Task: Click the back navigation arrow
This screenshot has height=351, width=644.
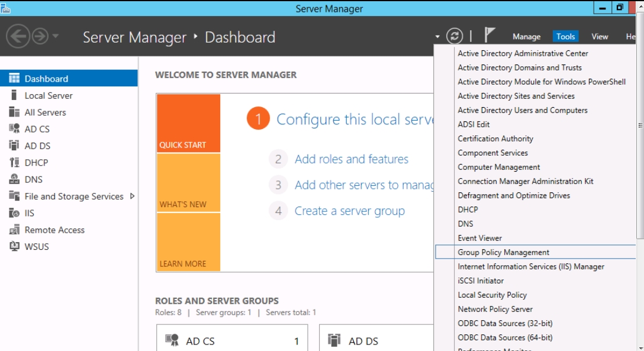Action: (17, 37)
